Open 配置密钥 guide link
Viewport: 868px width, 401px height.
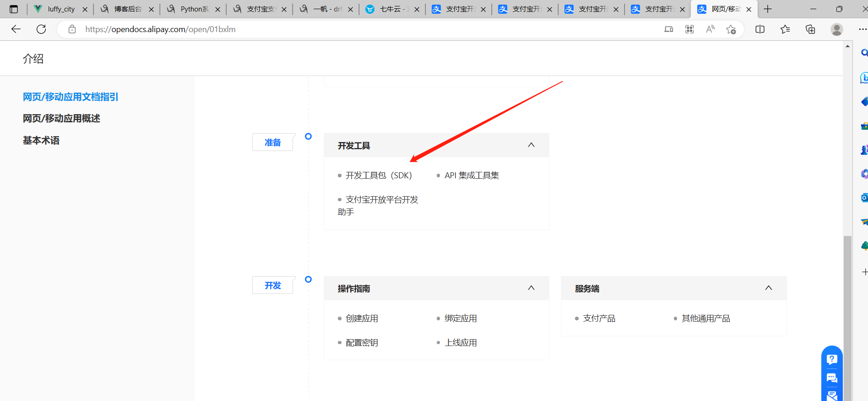pos(362,343)
